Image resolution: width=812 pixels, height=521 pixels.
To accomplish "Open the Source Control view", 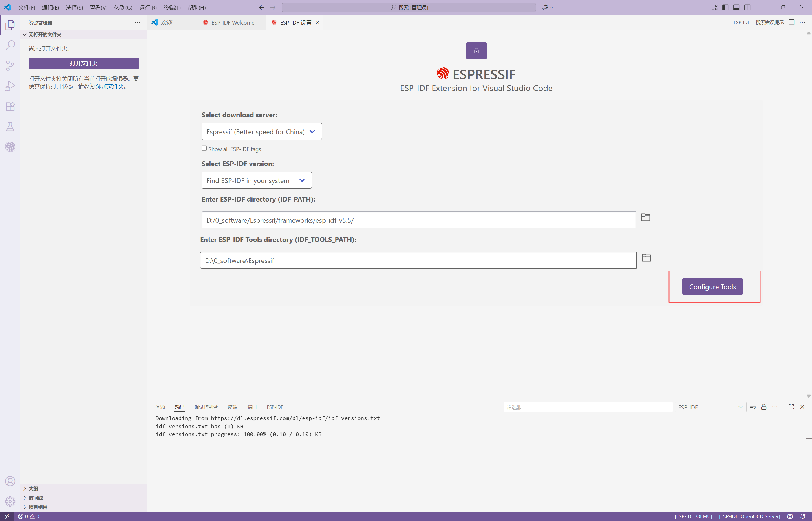I will (10, 65).
